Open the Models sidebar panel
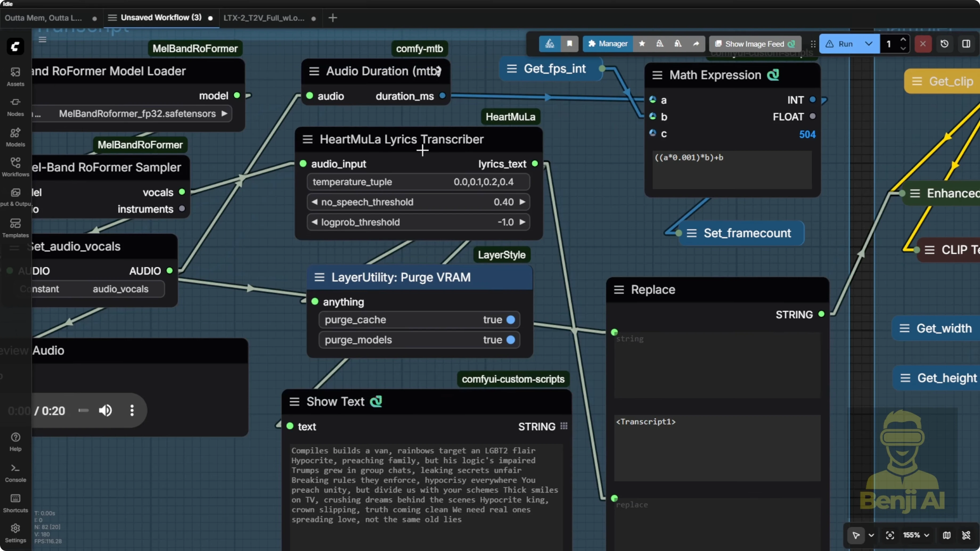 pos(15,137)
